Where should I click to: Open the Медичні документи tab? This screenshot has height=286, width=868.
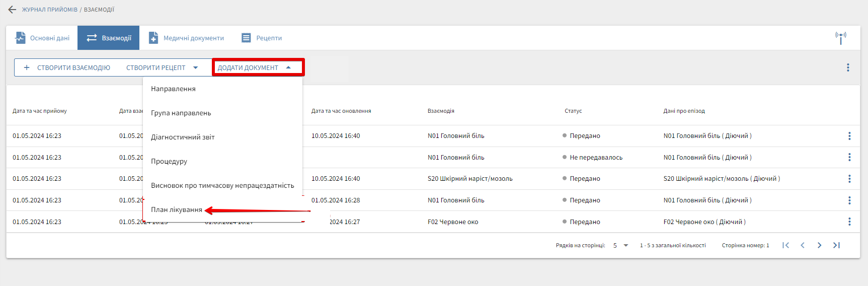186,38
